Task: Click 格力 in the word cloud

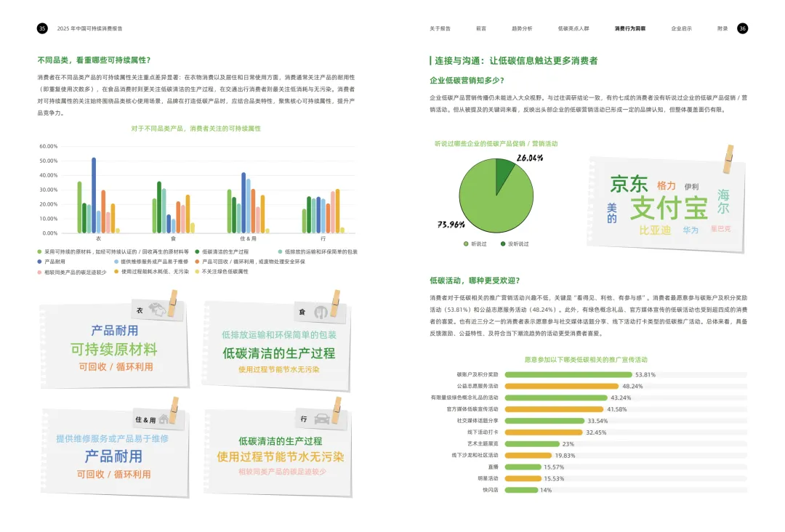Action: pyautogui.click(x=667, y=185)
